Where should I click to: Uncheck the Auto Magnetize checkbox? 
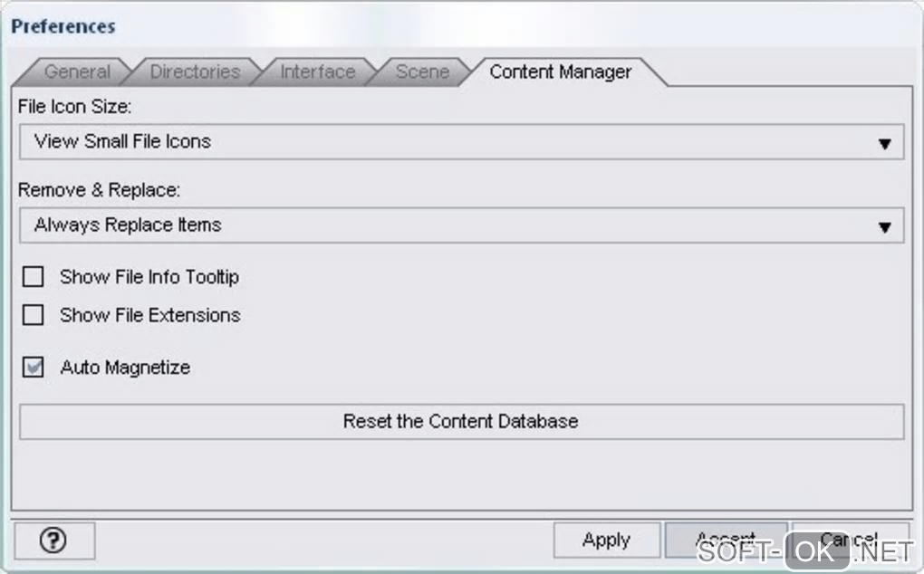point(34,368)
